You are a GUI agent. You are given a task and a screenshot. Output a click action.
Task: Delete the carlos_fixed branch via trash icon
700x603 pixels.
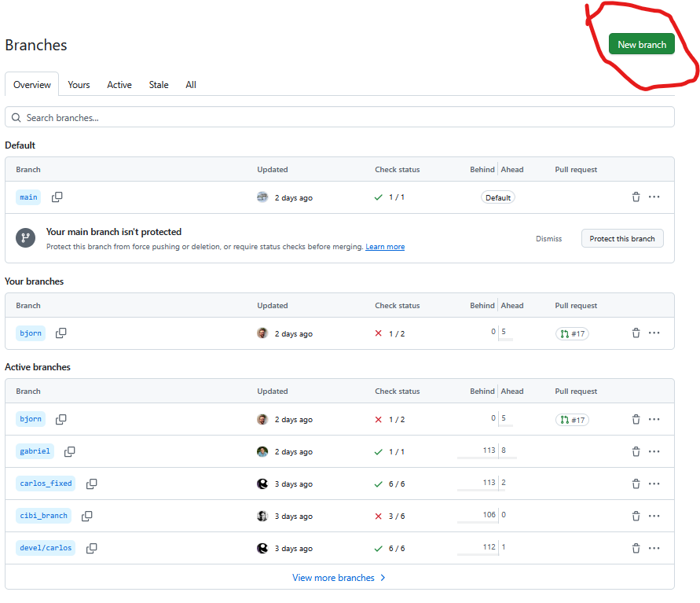(x=636, y=484)
